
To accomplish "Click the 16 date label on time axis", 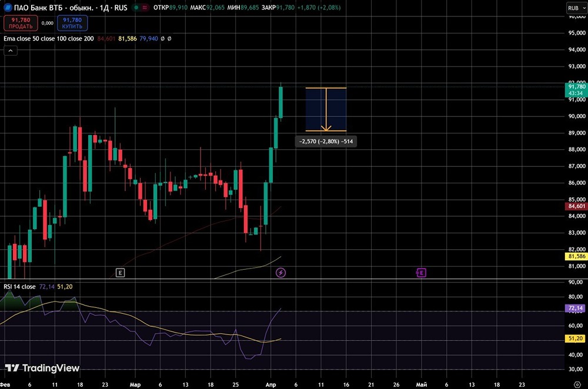I will (x=346, y=384).
